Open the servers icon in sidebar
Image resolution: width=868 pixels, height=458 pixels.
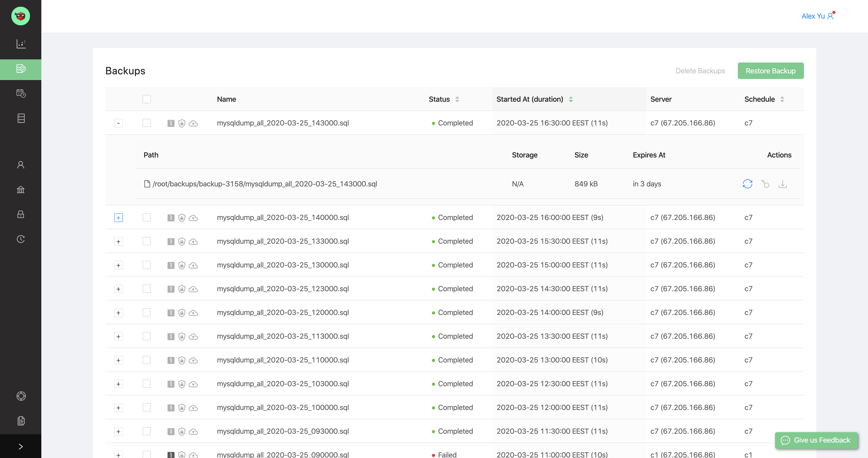pyautogui.click(x=21, y=118)
